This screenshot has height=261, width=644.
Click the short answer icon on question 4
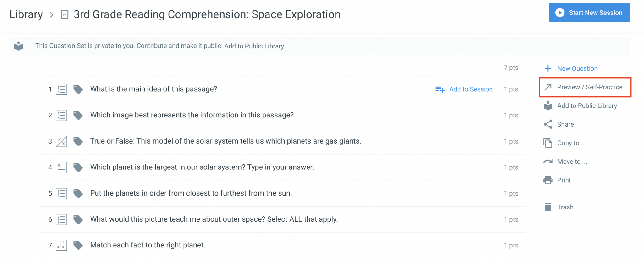coord(61,167)
